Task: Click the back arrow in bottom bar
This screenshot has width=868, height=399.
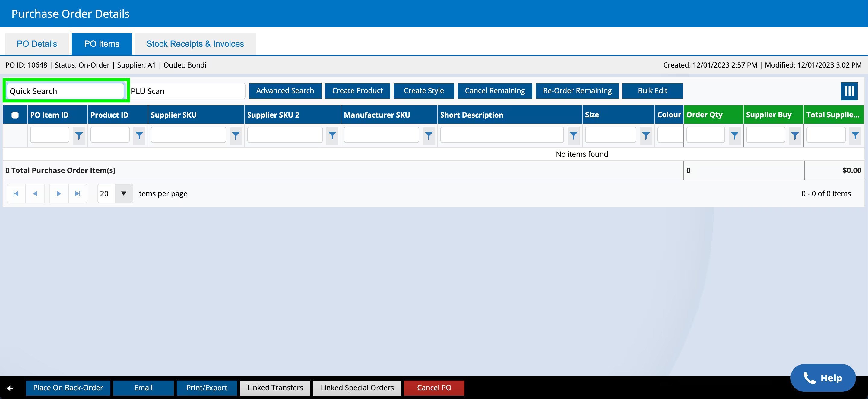Action: 10,388
